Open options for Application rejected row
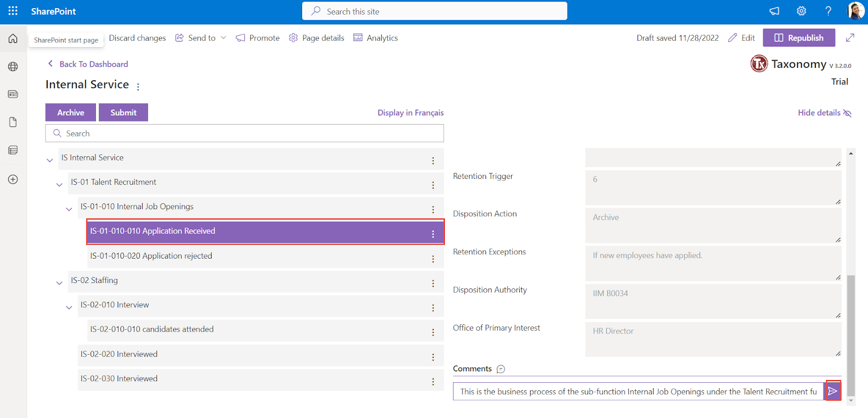This screenshot has width=868, height=418. (433, 259)
